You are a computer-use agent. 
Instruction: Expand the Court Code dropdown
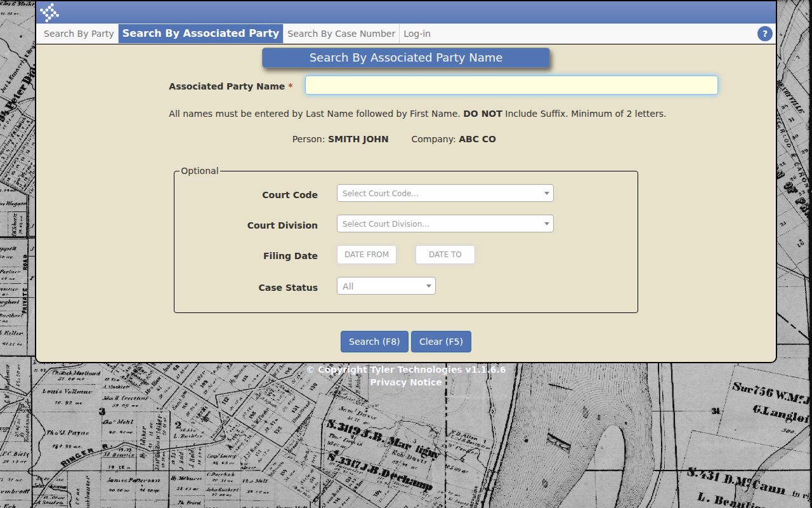click(x=445, y=193)
